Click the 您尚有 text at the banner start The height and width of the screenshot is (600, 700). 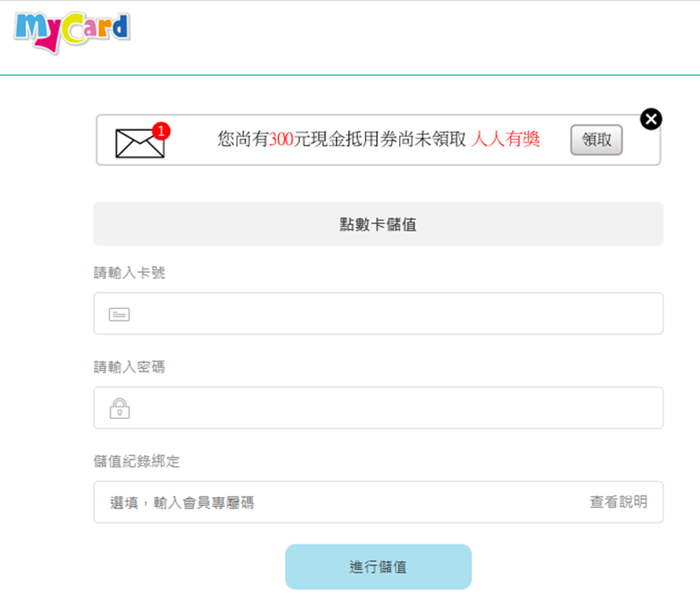[243, 139]
